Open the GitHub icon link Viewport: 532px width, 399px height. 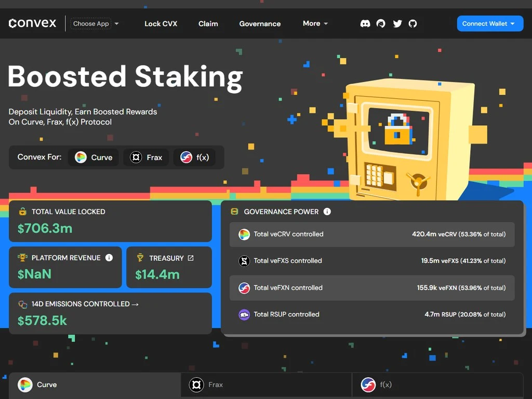point(413,23)
